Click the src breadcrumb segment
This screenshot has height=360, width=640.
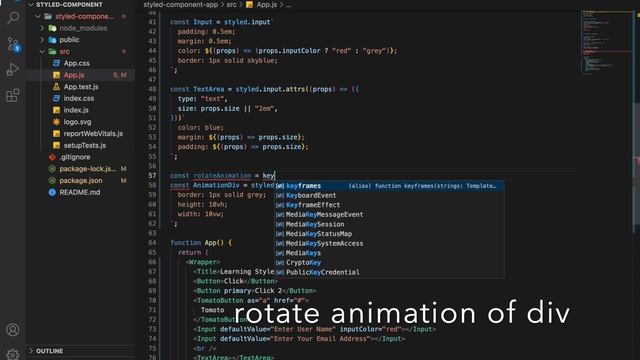[x=231, y=4]
